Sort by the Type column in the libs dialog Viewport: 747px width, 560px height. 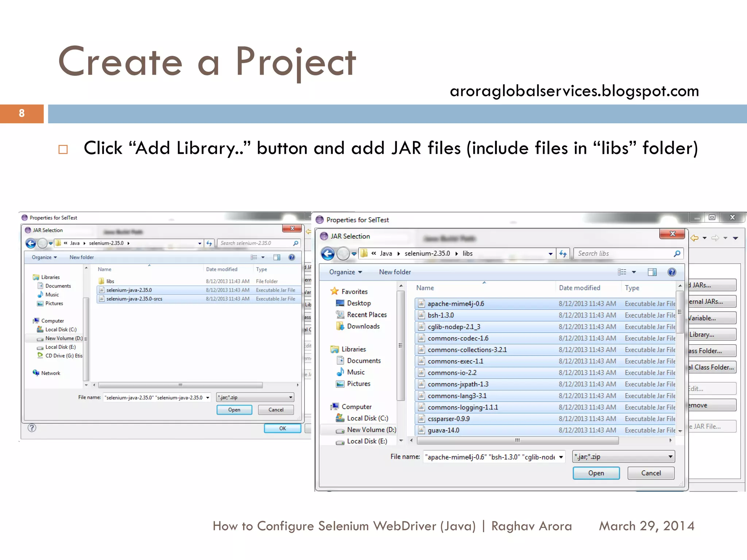pos(632,288)
